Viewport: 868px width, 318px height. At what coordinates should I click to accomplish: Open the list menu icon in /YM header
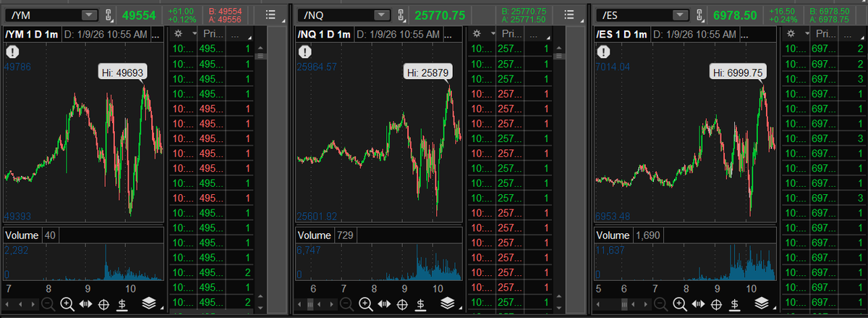tap(271, 15)
